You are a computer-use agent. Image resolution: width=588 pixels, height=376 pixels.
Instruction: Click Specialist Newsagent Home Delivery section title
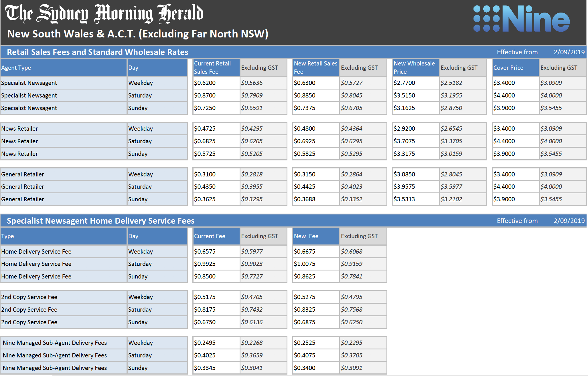pos(100,221)
